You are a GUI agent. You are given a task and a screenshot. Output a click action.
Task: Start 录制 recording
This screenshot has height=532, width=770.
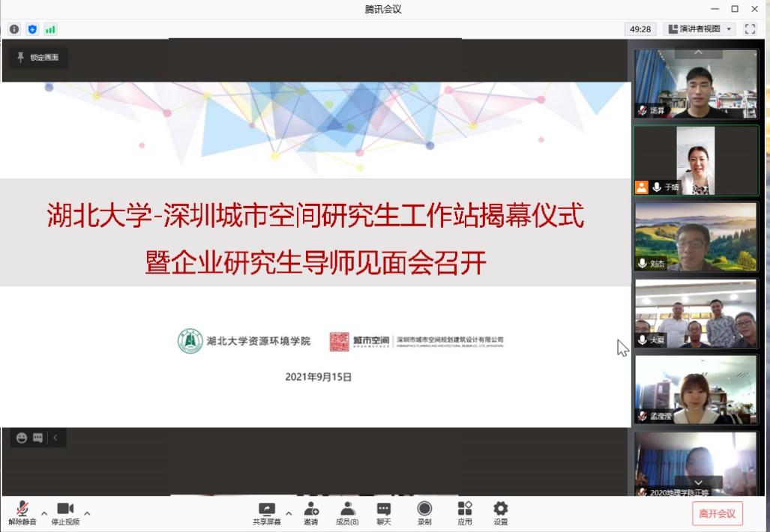(424, 513)
